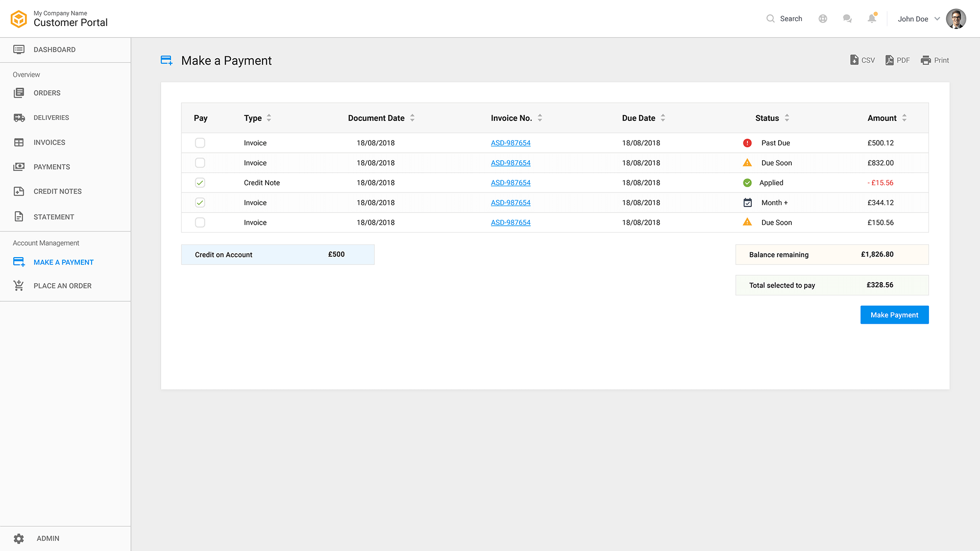Click the Credit on Account £500 box

[278, 255]
